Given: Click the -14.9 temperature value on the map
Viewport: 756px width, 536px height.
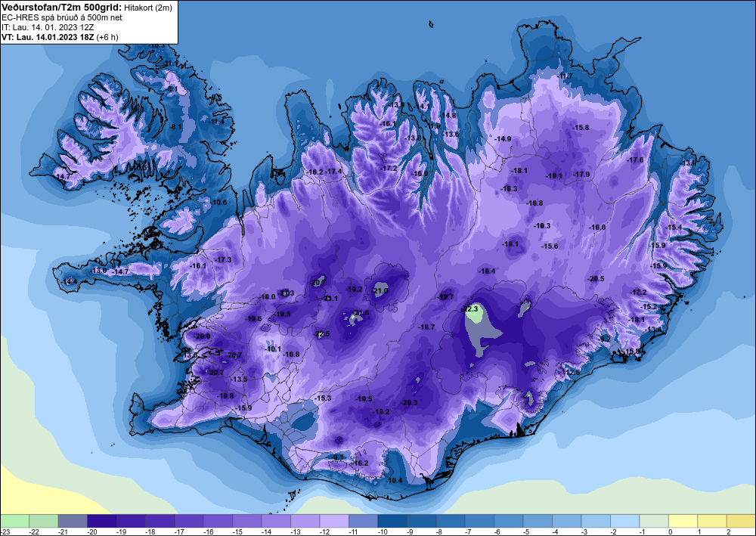Looking at the screenshot, I should pos(503,138).
